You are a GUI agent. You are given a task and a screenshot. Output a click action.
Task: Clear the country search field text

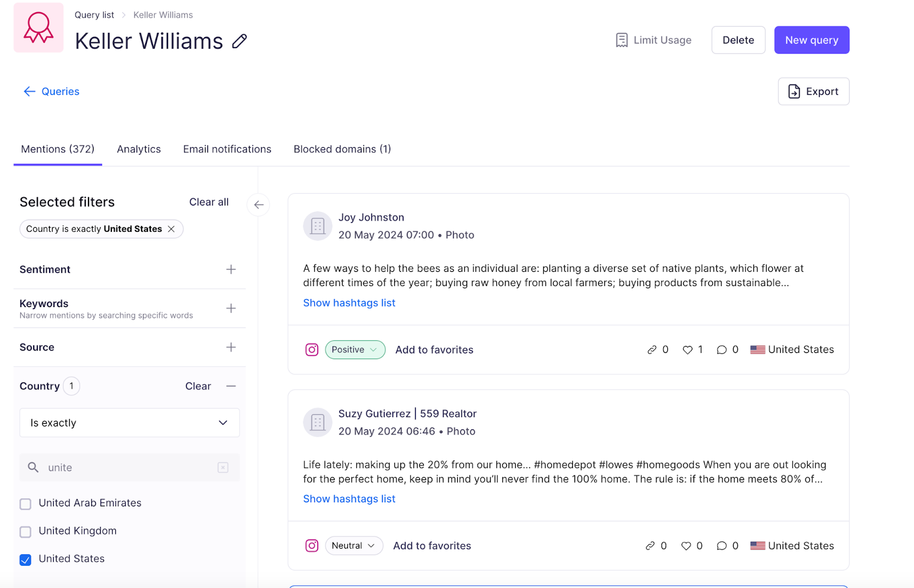coord(223,468)
